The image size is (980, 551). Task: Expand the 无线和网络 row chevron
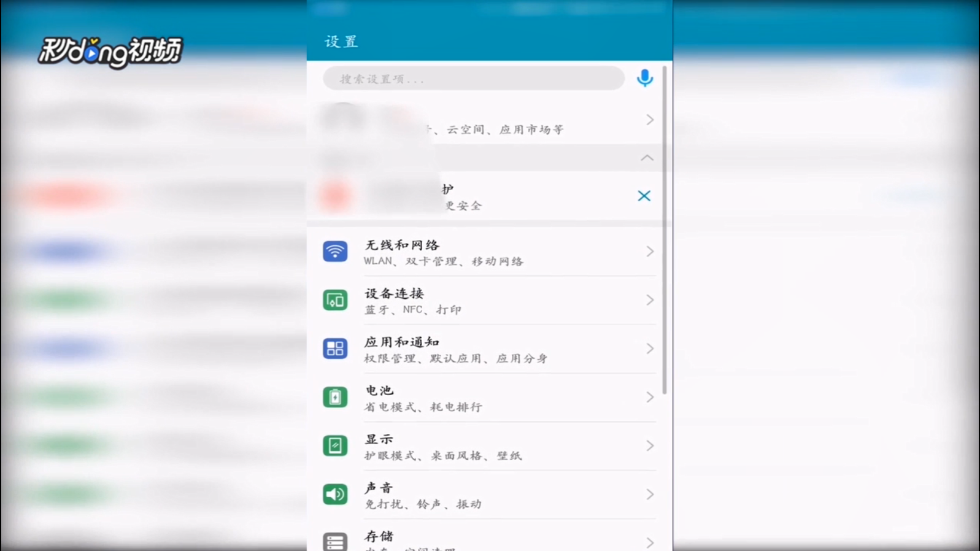point(650,252)
